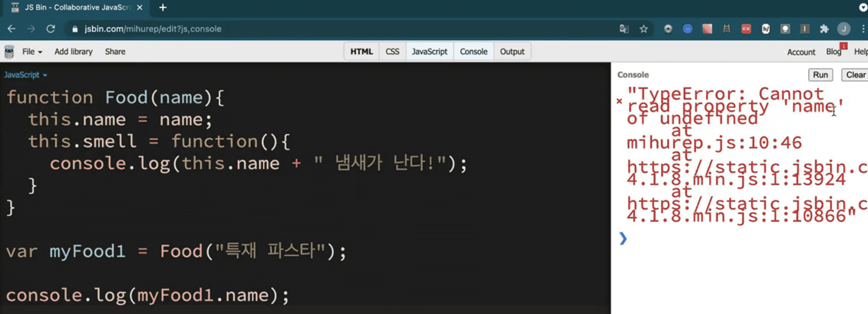This screenshot has width=868, height=314.
Task: Toggle the CSS panel
Action: 392,52
